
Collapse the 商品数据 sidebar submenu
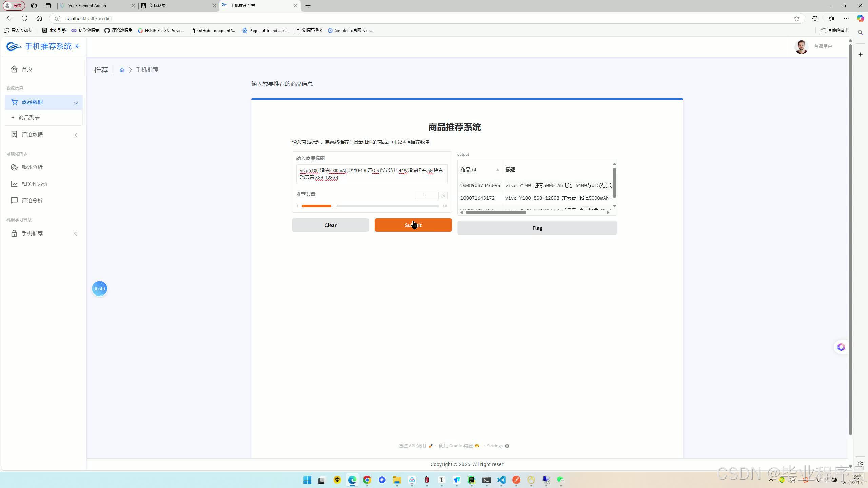pos(44,102)
